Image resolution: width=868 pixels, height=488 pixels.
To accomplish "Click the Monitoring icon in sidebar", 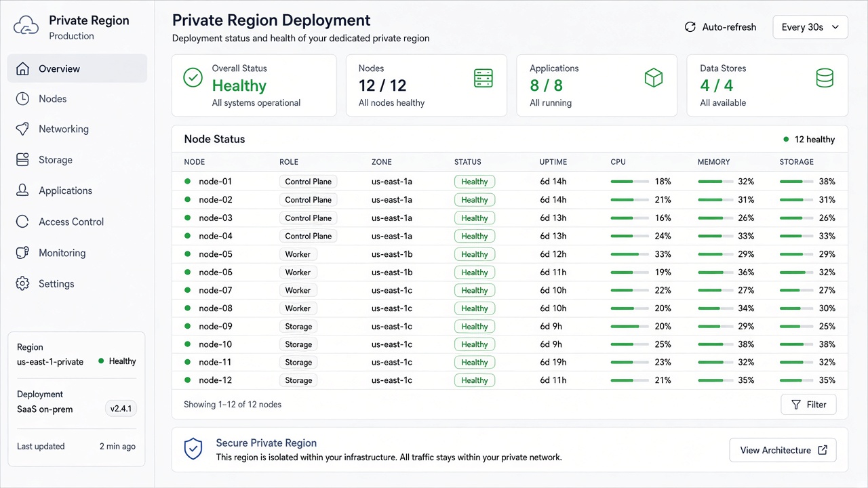I will [22, 253].
